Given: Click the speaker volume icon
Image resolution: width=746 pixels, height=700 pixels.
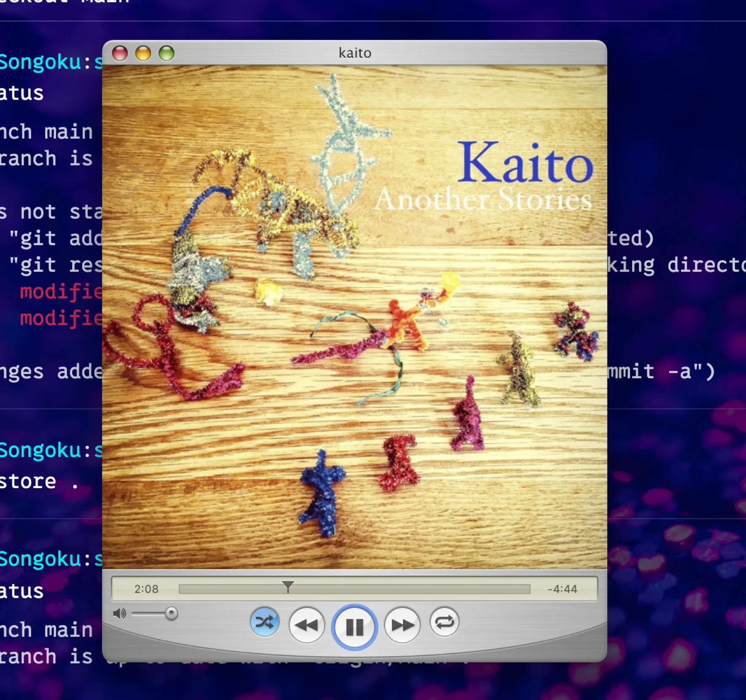Looking at the screenshot, I should coord(119,613).
